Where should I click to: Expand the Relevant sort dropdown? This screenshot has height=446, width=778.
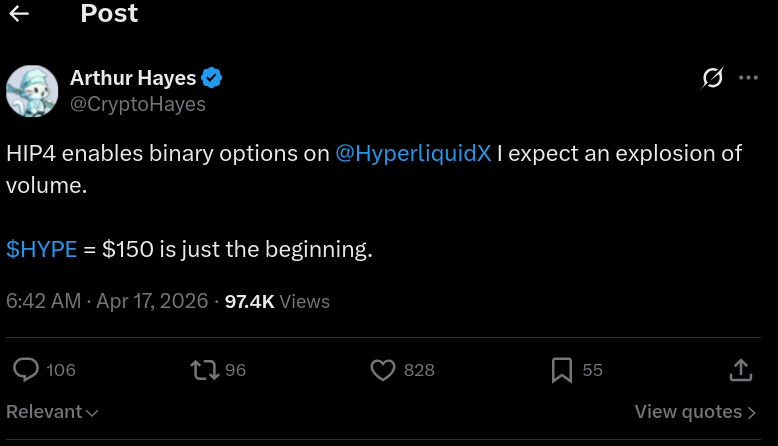(x=52, y=412)
